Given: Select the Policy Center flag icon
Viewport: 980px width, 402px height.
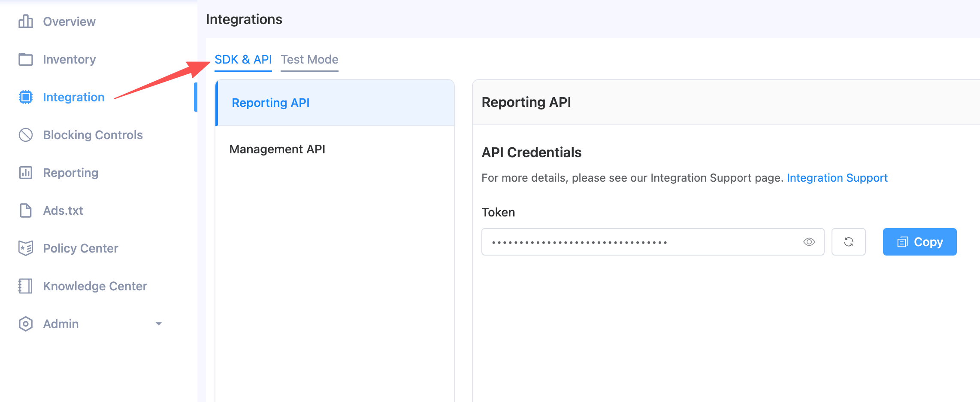Looking at the screenshot, I should coord(25,248).
